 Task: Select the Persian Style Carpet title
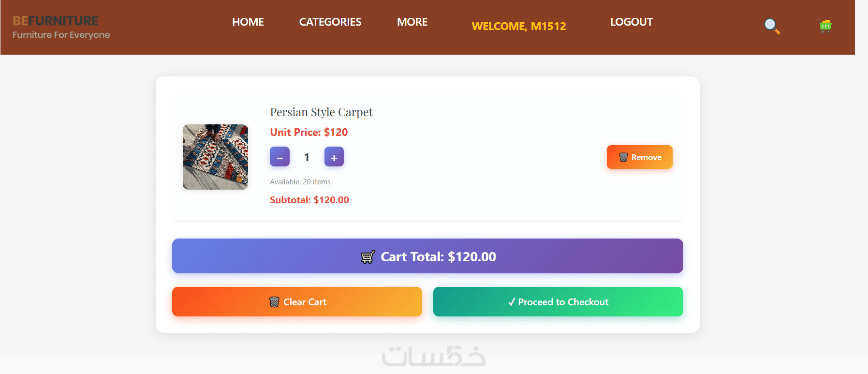point(321,112)
